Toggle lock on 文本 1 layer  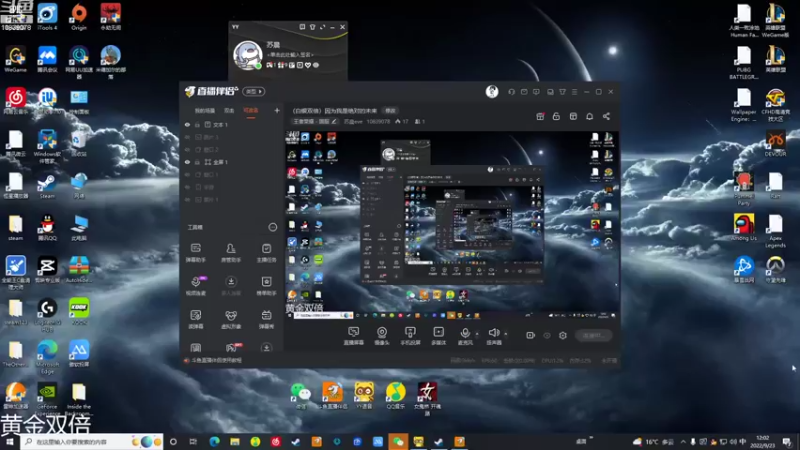coord(197,125)
